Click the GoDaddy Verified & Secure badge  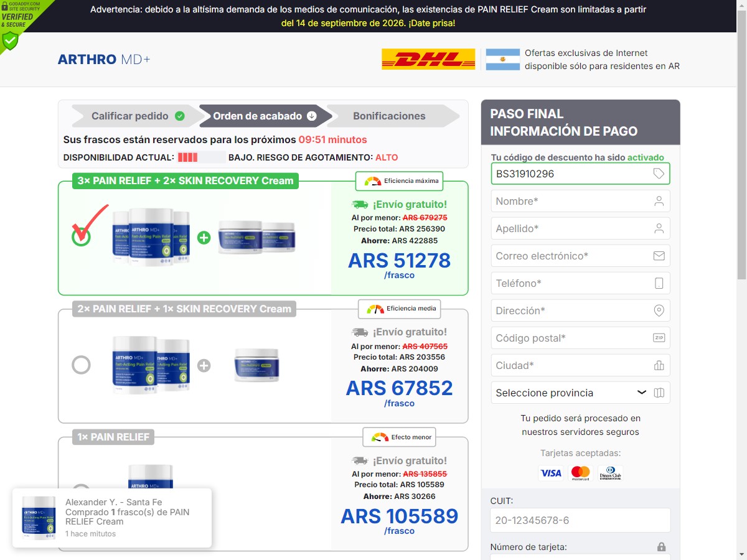[17, 24]
